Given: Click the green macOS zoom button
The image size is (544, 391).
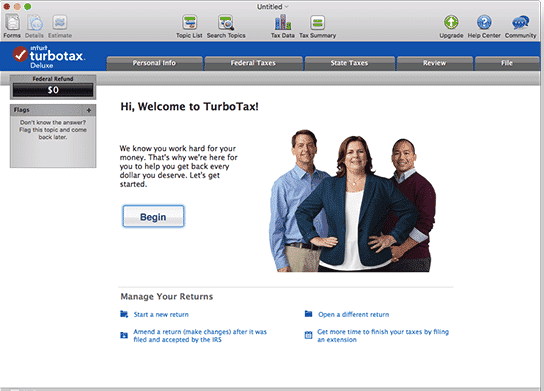Looking at the screenshot, I should click(28, 7).
